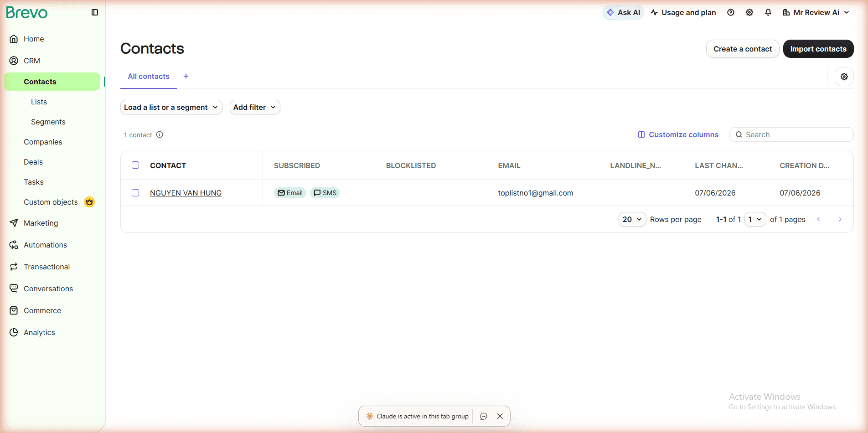Expand the Mr Review Ai account menu
The width and height of the screenshot is (868, 433).
pyautogui.click(x=816, y=12)
